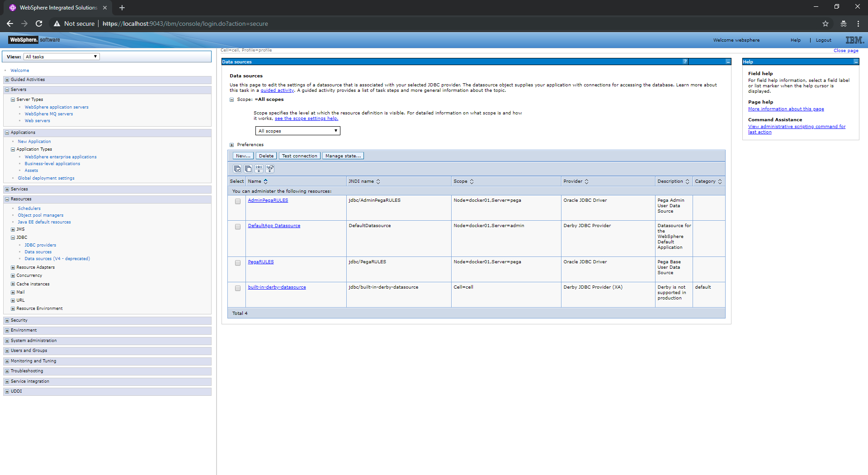Expand the Troubleshooting section
This screenshot has height=475, width=868.
(x=7, y=371)
